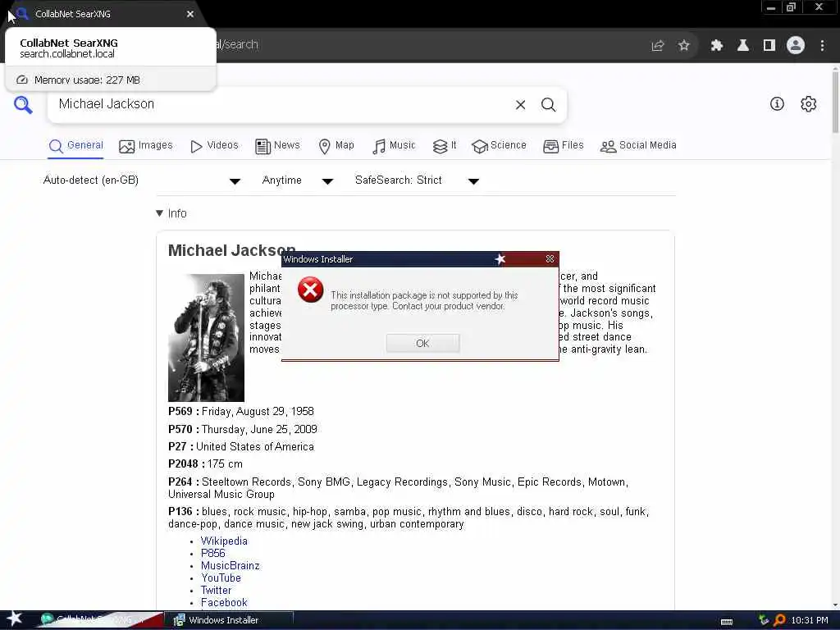Open the Michael Jackson photo thumbnail

[x=206, y=337]
